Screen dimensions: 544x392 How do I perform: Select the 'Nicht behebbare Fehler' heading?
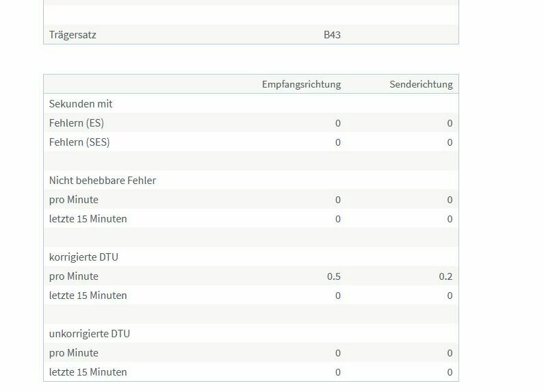point(103,181)
